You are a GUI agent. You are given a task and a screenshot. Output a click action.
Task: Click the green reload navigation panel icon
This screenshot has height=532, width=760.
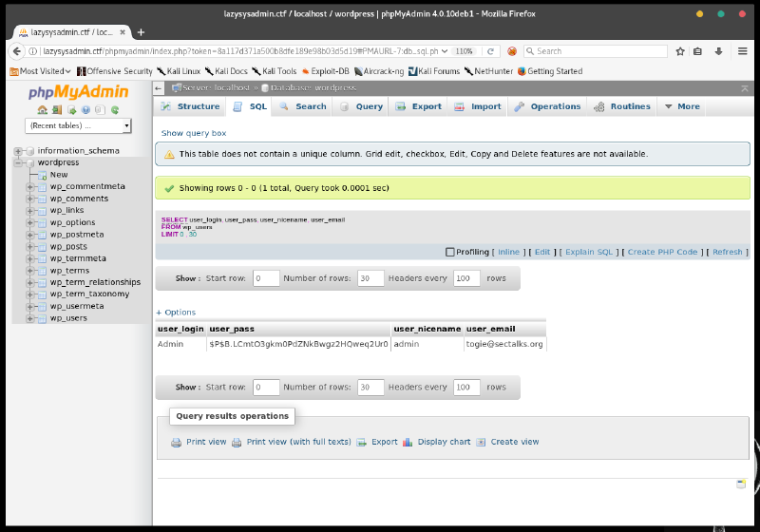tap(115, 110)
